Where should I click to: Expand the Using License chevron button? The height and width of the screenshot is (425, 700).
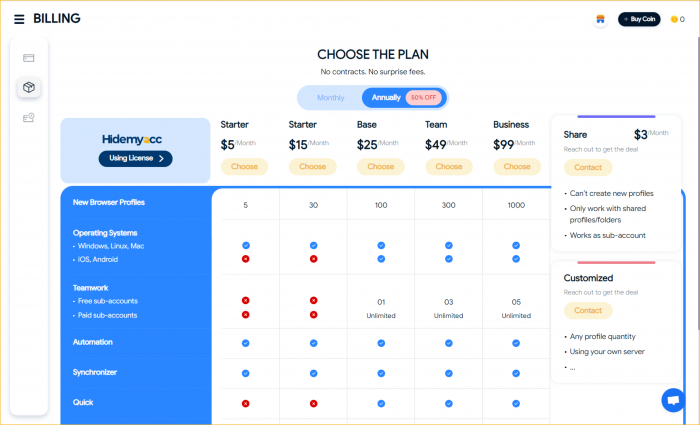click(136, 158)
